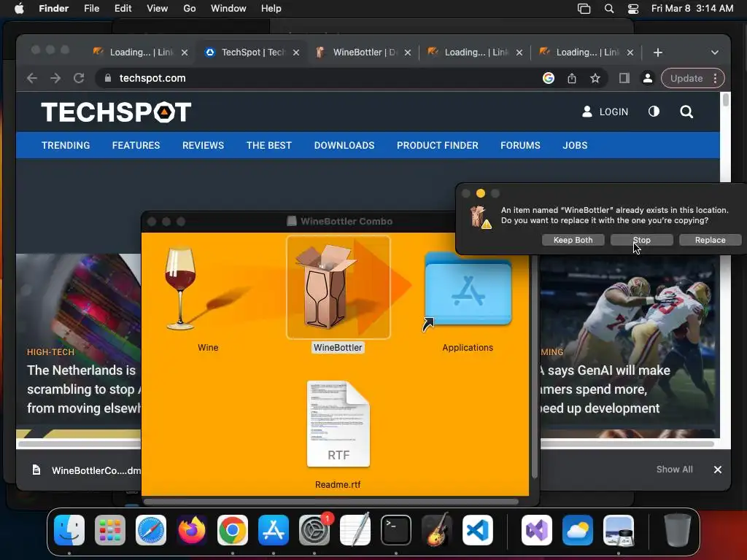The height and width of the screenshot is (560, 747).
Task: Open the Help menu
Action: click(271, 9)
